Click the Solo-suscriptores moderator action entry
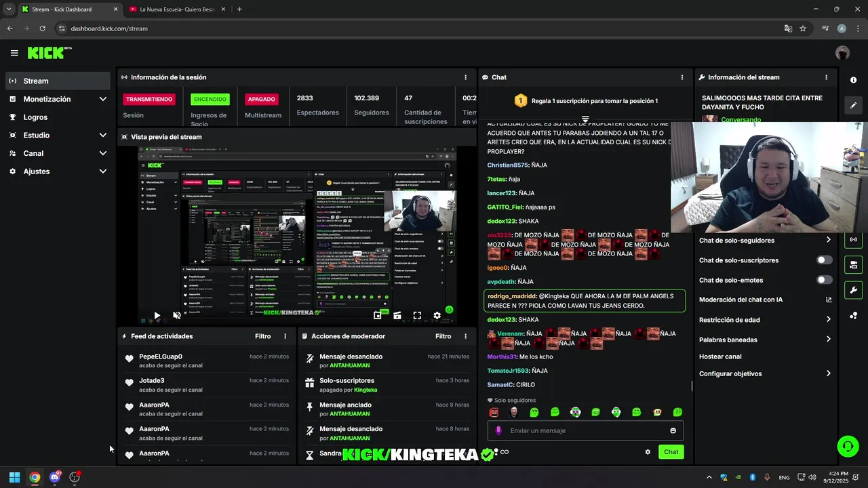Screen dimensions: 868x488 [387, 385]
